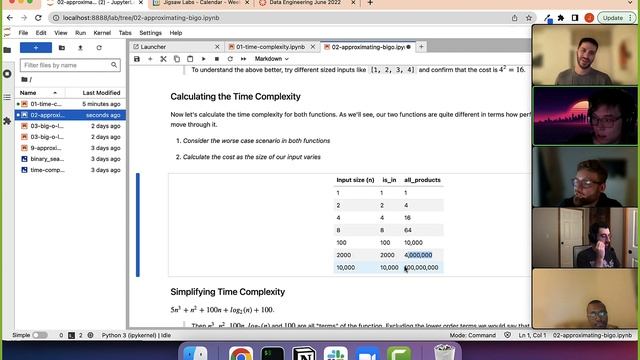Copy the selected cell
This screenshot has height=360, width=640.
(x=177, y=59)
